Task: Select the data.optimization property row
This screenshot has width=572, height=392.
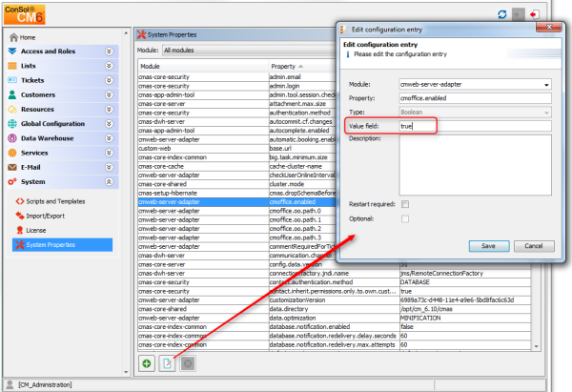Action: pyautogui.click(x=335, y=318)
